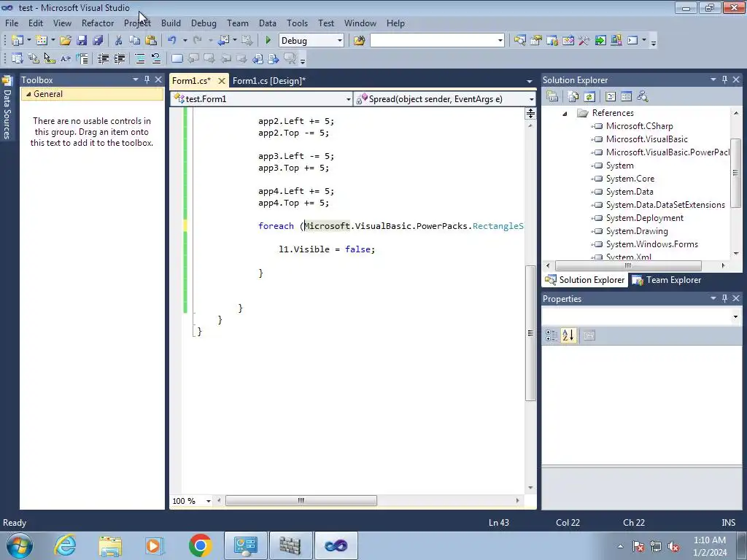Decrease line indent in the text editor toolbar
Screen dimensions: 747x560
(103, 58)
